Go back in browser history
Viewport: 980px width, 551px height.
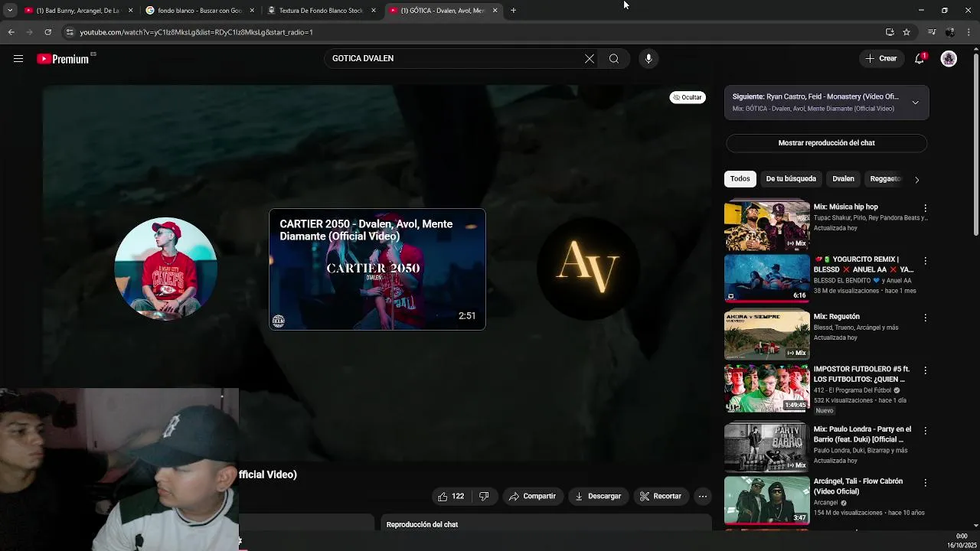[x=11, y=32]
